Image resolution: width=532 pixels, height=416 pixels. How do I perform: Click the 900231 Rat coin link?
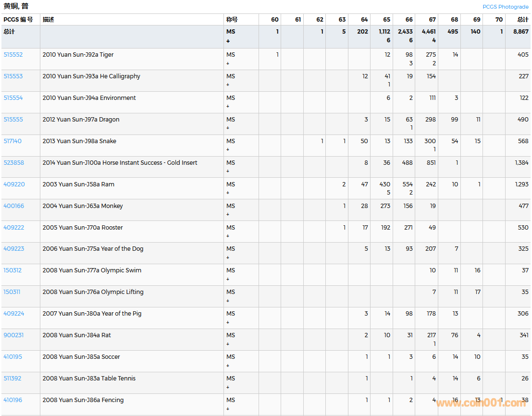13,335
